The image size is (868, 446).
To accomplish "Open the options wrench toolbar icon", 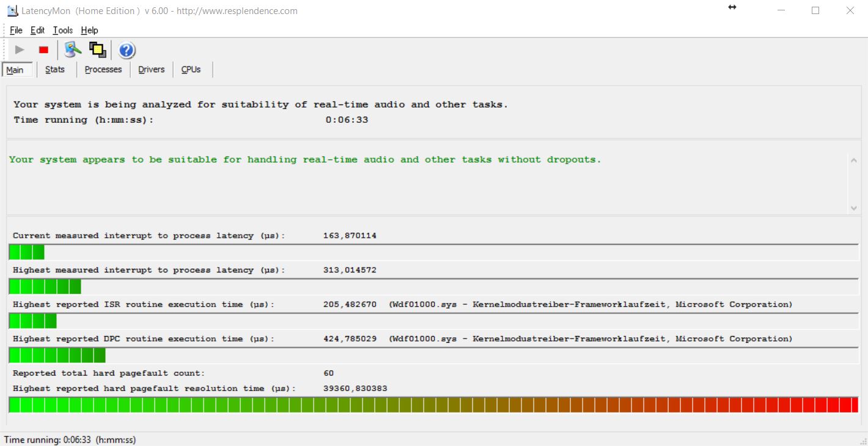I will pyautogui.click(x=73, y=50).
